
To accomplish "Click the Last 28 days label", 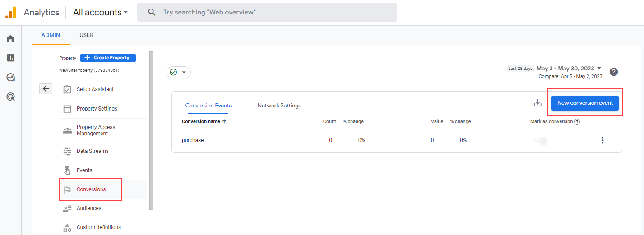I will coord(520,69).
